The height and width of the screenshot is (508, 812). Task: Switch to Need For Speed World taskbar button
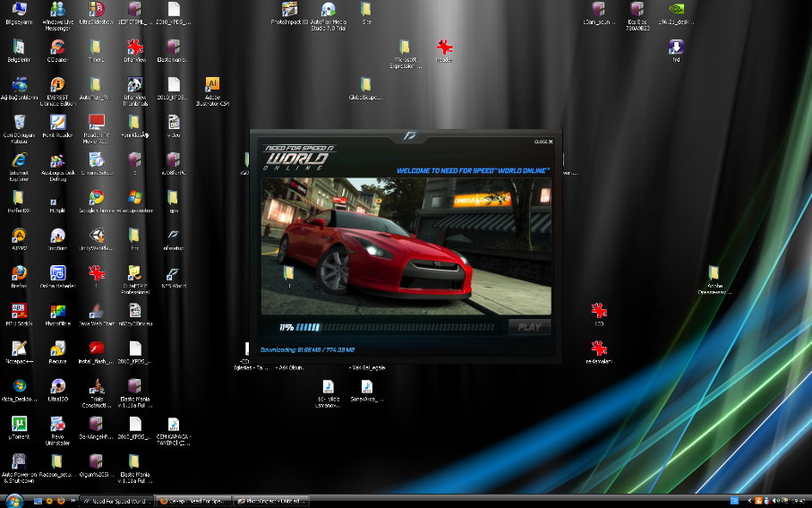tap(117, 501)
